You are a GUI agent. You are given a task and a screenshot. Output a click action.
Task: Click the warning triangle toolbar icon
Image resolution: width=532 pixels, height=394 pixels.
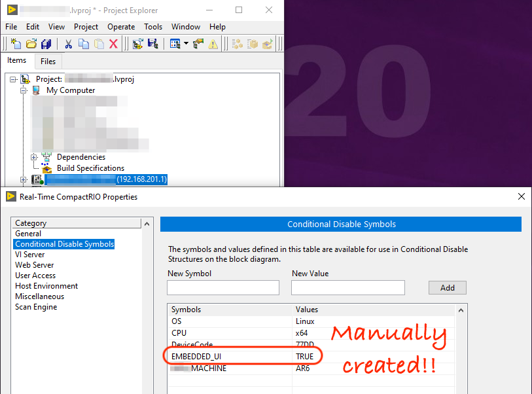coord(213,44)
